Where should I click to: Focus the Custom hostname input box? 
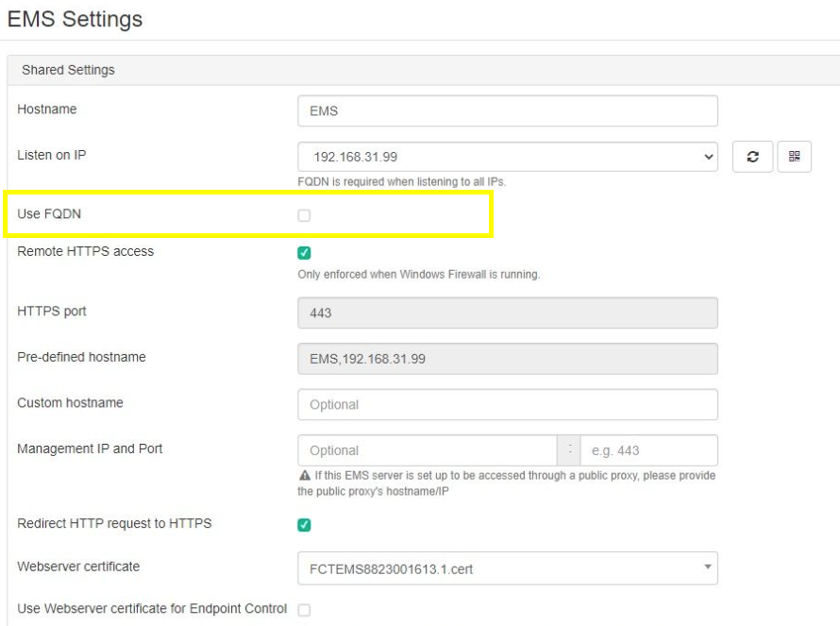(507, 404)
